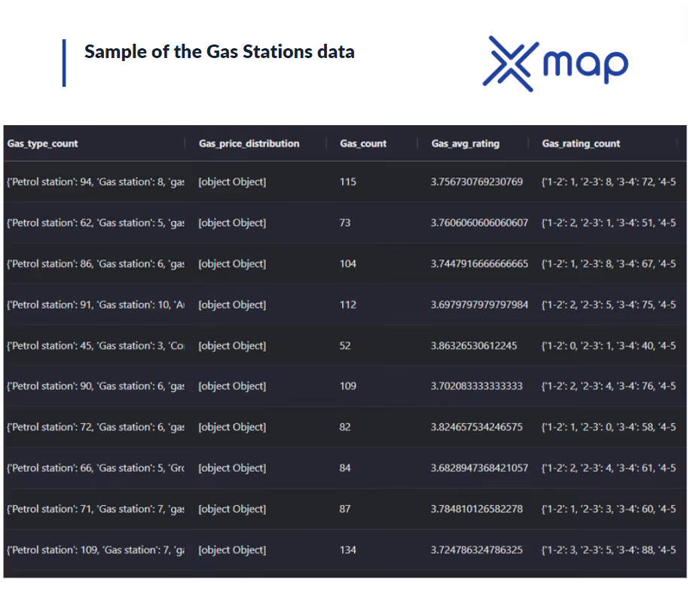Select the Gas_count column header

[x=363, y=143]
